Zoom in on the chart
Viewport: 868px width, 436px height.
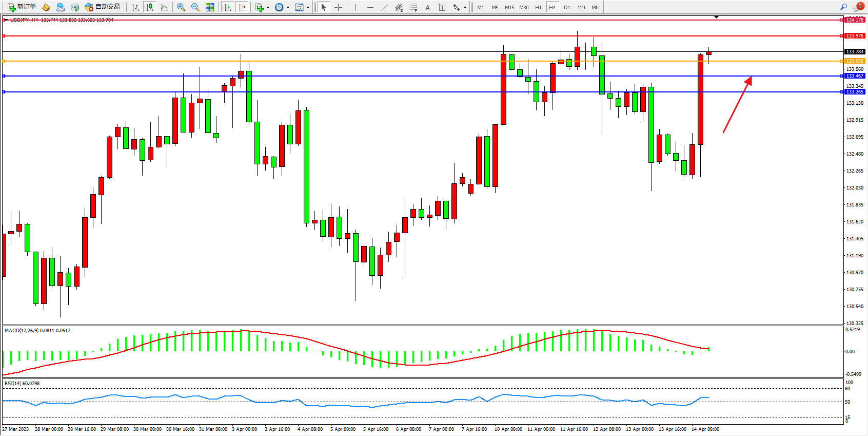coord(181,7)
